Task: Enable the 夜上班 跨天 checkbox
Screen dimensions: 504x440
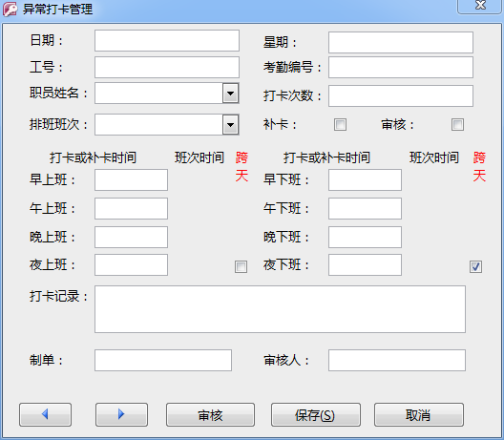Action: point(241,266)
